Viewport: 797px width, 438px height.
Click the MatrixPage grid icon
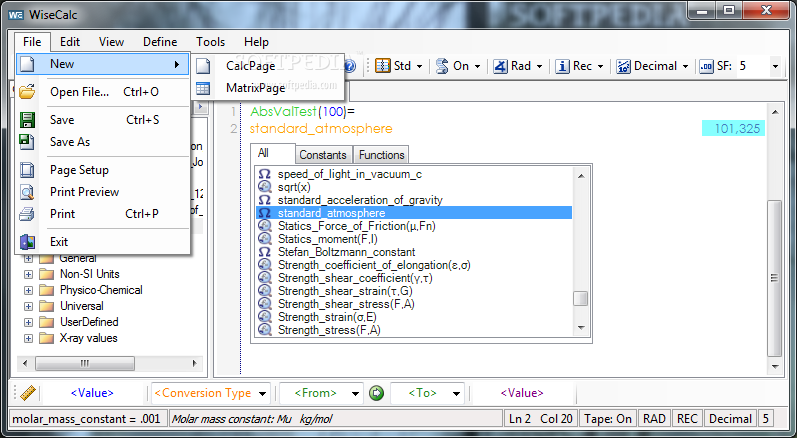[203, 88]
